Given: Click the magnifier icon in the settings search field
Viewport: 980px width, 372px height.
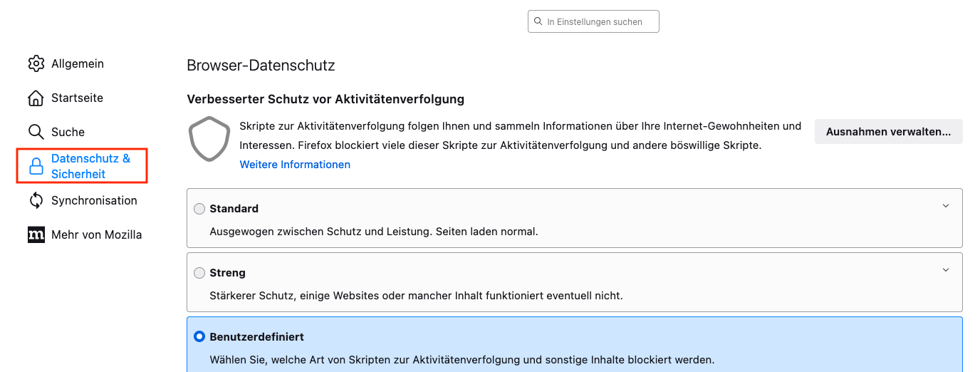Looking at the screenshot, I should click(x=538, y=21).
